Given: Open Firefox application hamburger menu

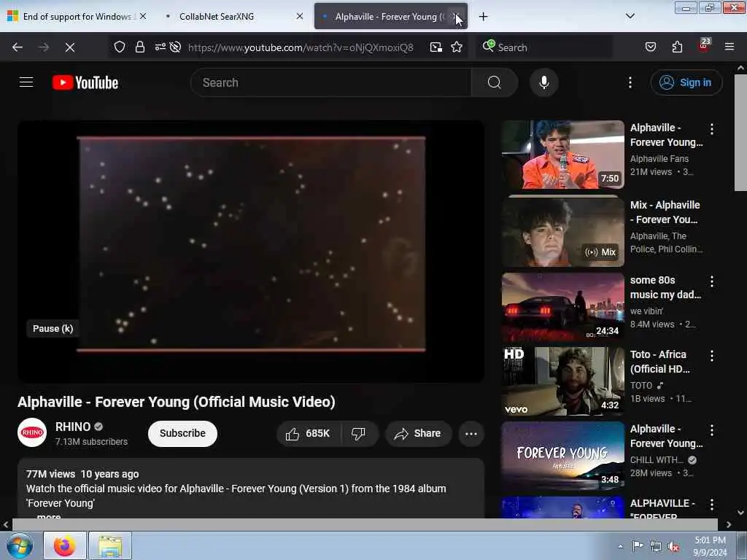Looking at the screenshot, I should tap(729, 47).
